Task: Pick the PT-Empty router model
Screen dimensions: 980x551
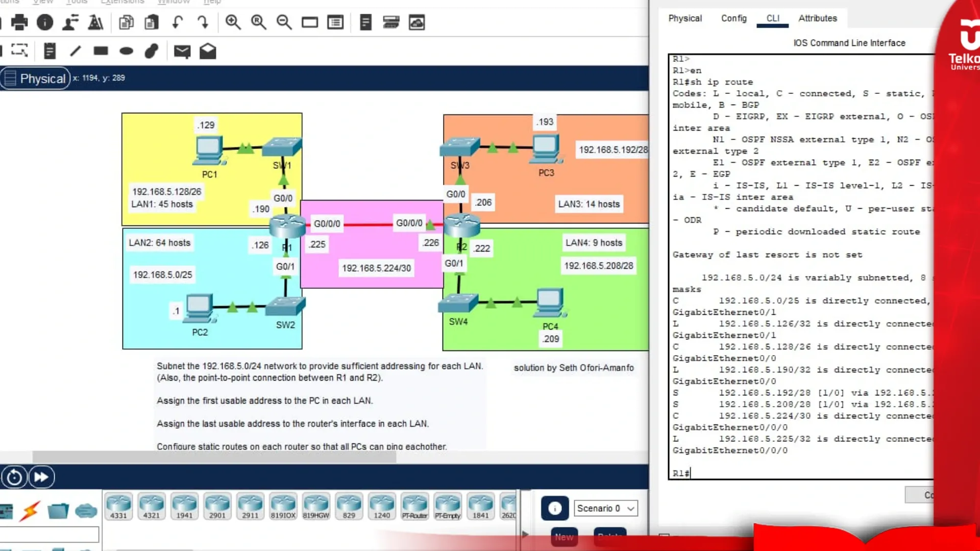Action: coord(448,506)
